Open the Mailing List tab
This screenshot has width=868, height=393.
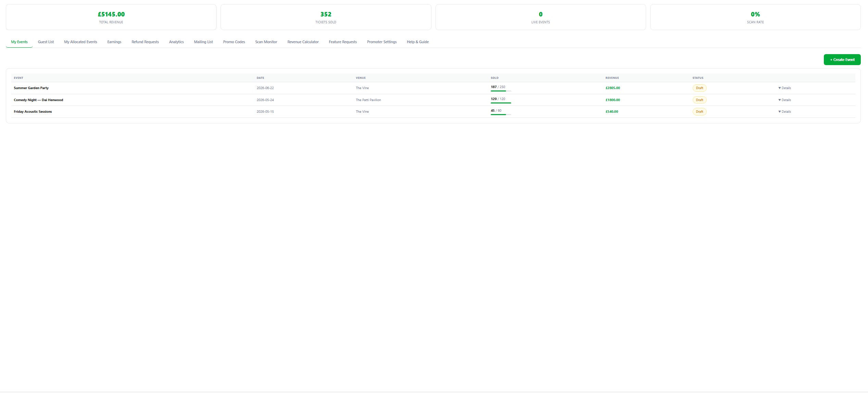click(203, 41)
